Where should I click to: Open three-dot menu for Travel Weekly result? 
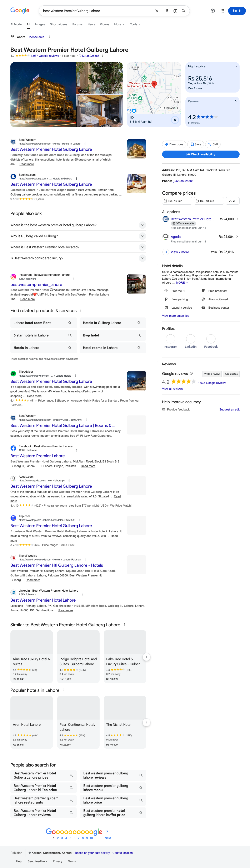[85, 559]
